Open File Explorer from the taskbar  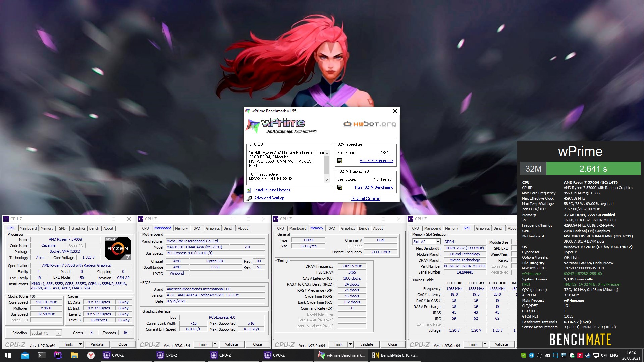pyautogui.click(x=74, y=355)
